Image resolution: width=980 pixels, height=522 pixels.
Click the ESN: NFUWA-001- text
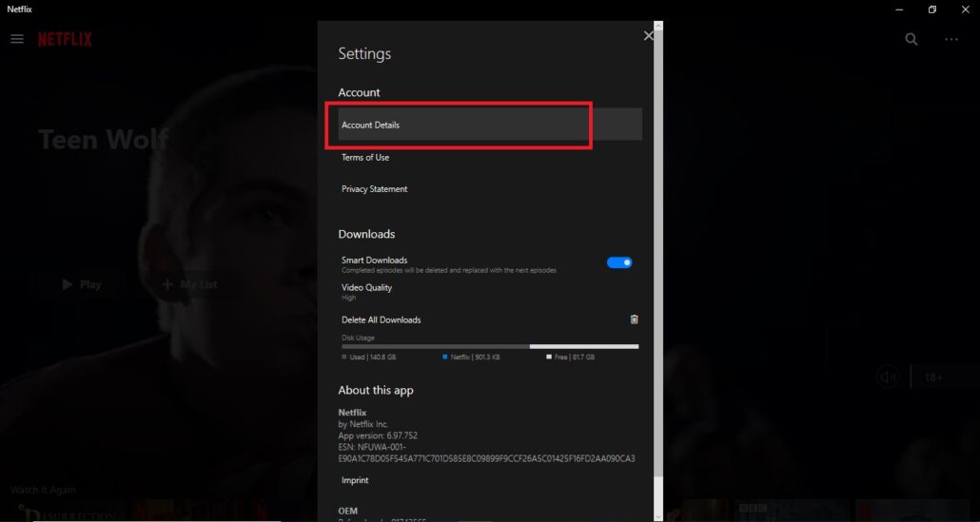pyautogui.click(x=372, y=447)
